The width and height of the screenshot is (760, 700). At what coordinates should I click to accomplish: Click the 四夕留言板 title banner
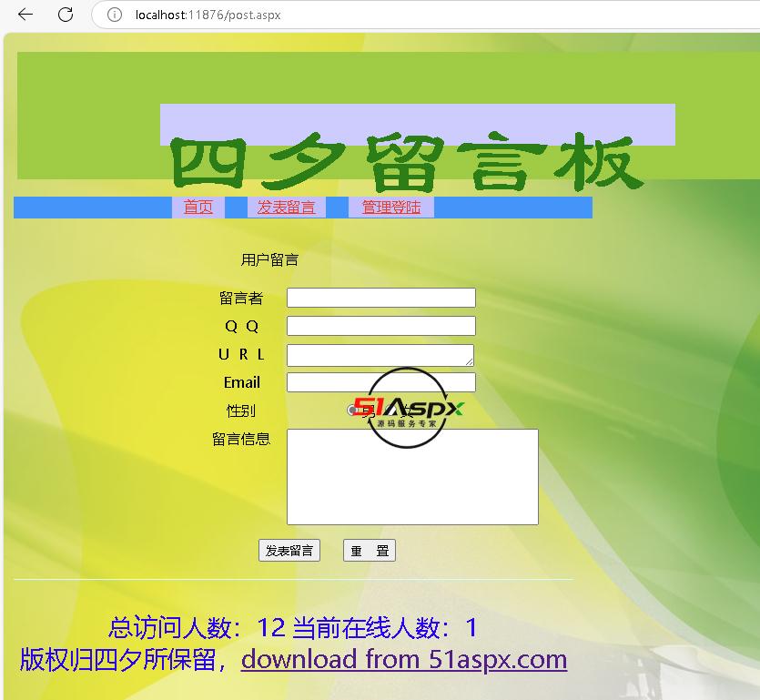[x=407, y=161]
